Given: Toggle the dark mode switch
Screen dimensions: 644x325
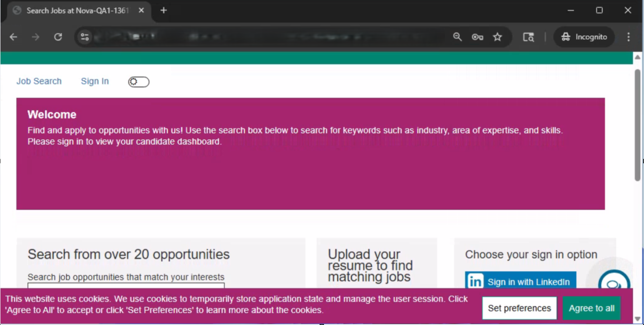Looking at the screenshot, I should pyautogui.click(x=139, y=82).
